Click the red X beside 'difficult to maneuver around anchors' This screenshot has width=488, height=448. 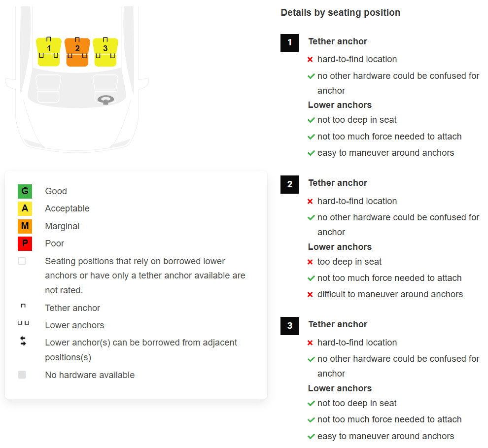pos(310,295)
